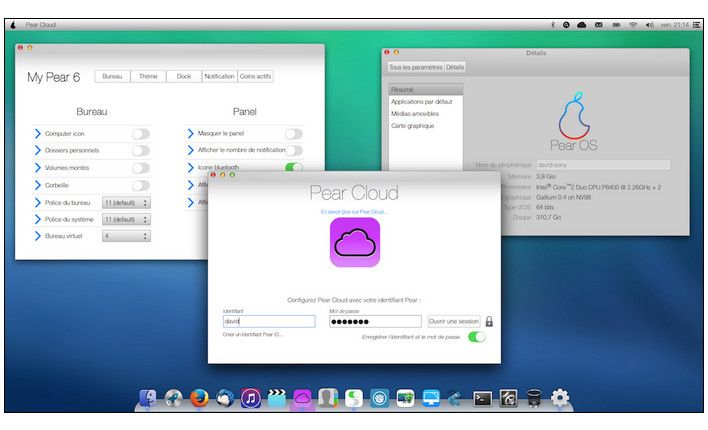Launch Thunderbird mail from the dock
The image size is (708, 430).
[225, 398]
